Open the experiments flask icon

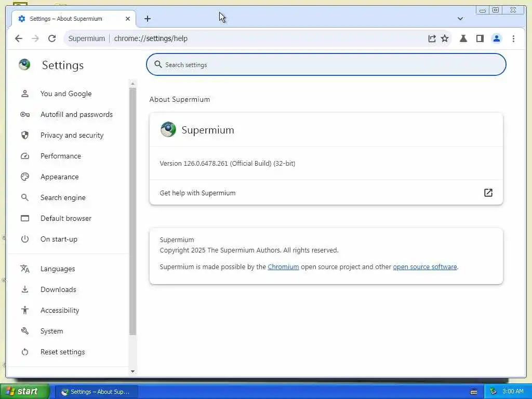coord(463,38)
